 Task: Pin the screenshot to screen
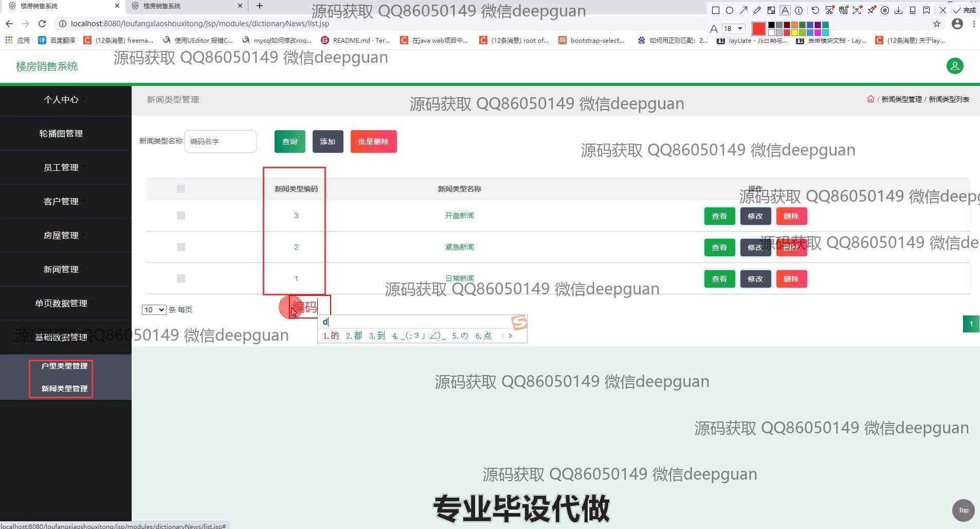click(x=871, y=10)
